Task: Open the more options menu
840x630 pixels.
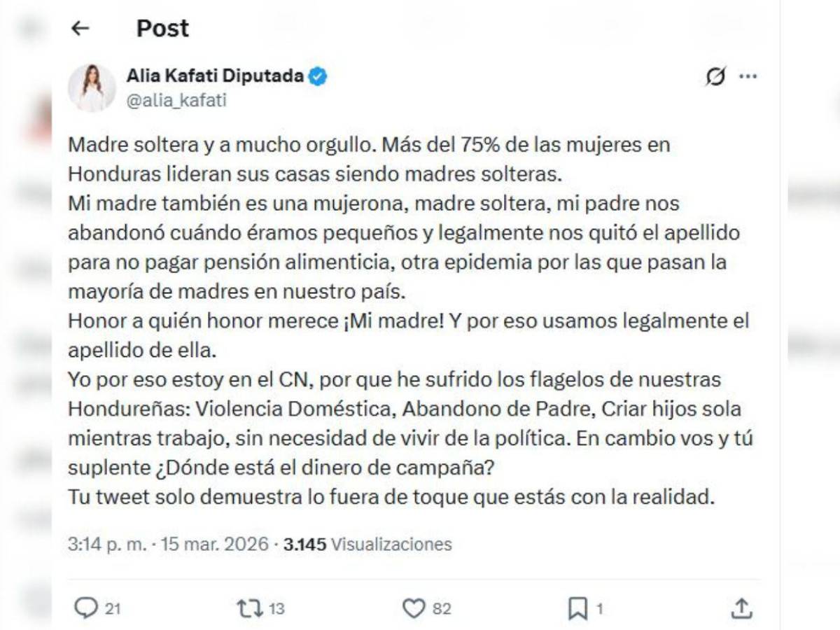Action: [750, 76]
